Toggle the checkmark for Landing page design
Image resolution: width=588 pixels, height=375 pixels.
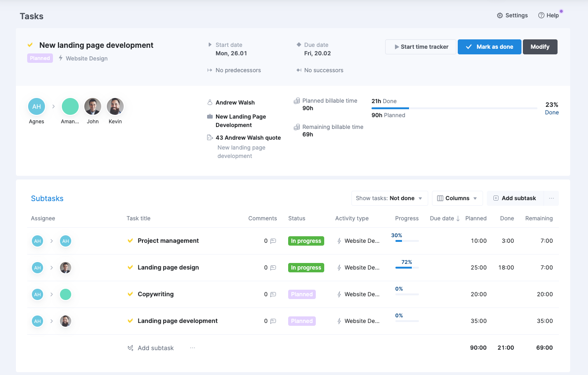pos(131,267)
